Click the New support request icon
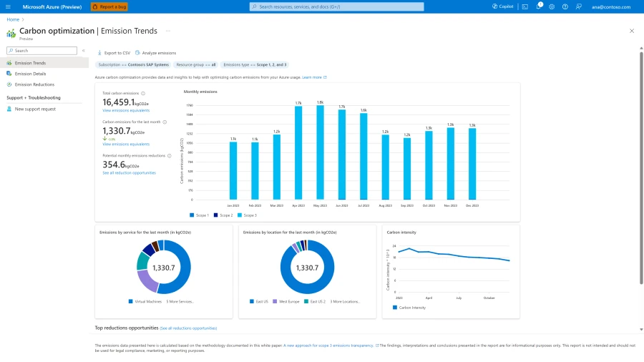The width and height of the screenshot is (644, 362). 9,109
